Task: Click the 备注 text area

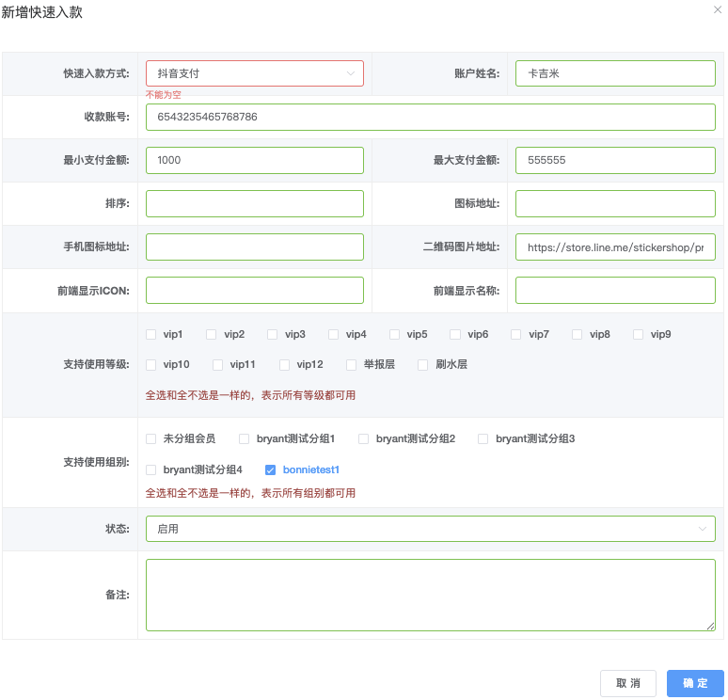Action: 430,595
